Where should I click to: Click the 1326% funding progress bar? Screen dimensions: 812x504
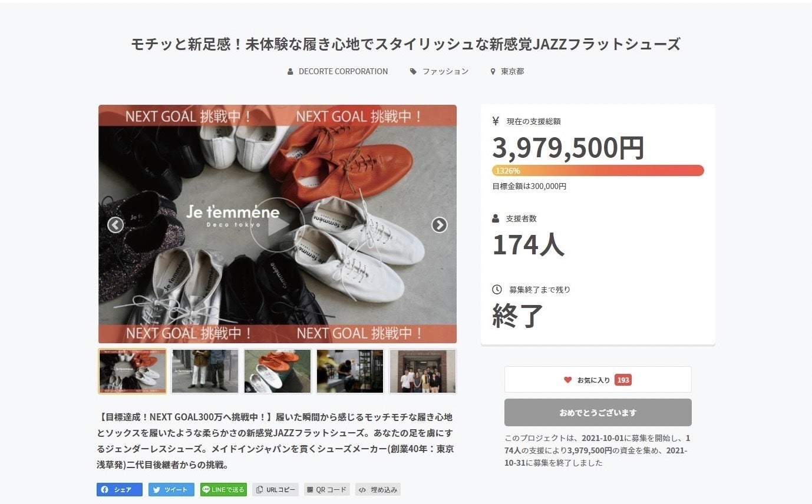click(598, 171)
